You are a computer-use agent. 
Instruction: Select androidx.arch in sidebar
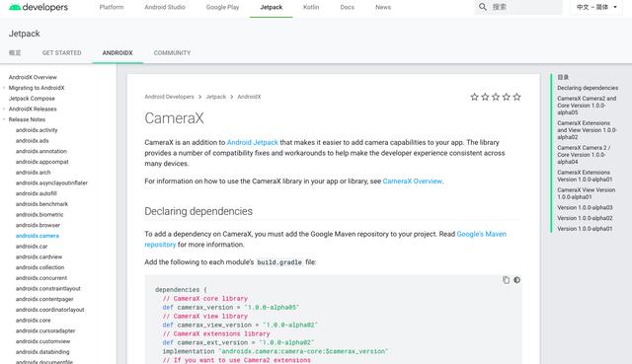(33, 173)
